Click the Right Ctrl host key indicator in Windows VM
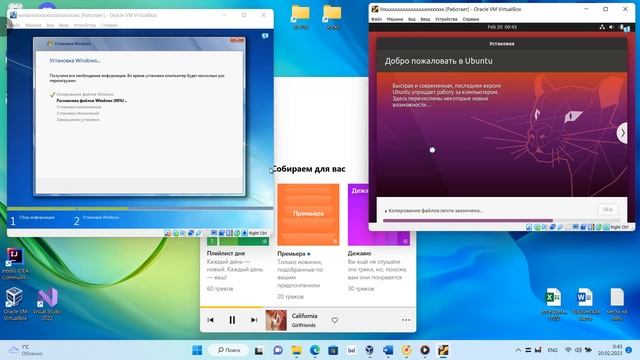This screenshot has width=640, height=360. coord(258,233)
